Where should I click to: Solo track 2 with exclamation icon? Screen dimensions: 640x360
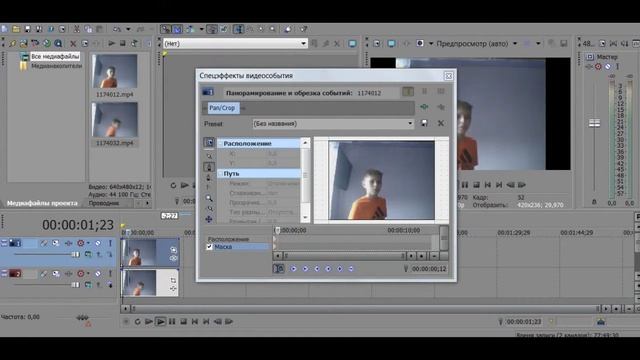click(110, 273)
